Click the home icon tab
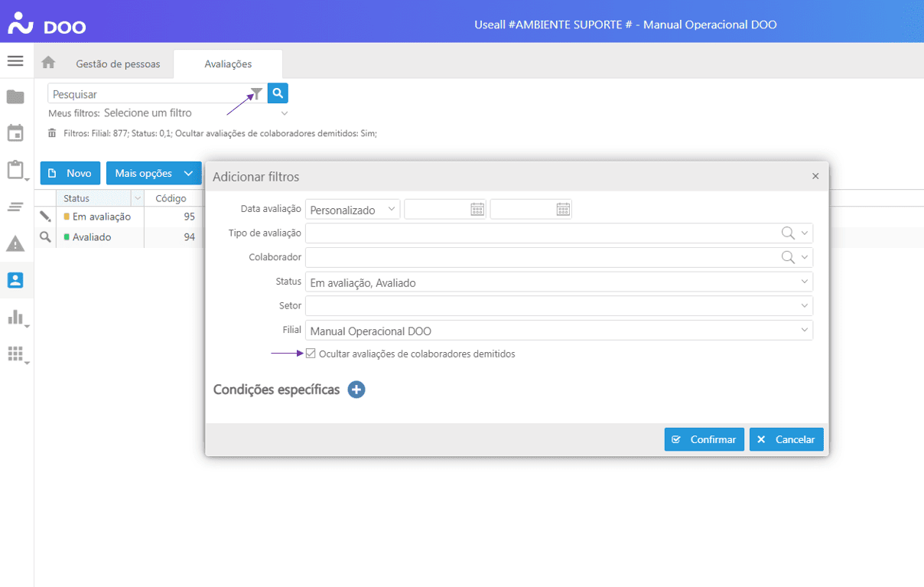Image resolution: width=924 pixels, height=587 pixels. pyautogui.click(x=48, y=64)
